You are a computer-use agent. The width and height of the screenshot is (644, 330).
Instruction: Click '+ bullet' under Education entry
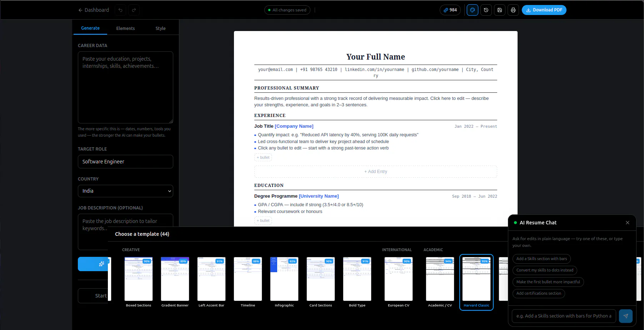pos(263,220)
